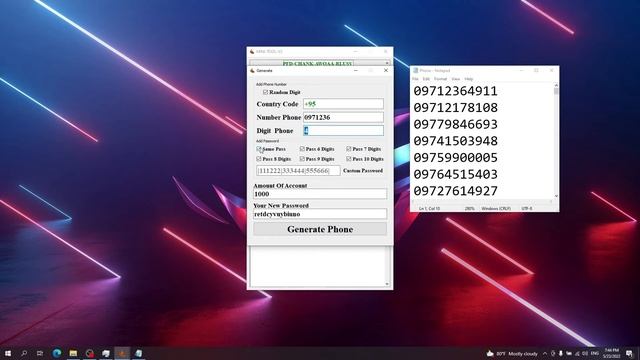Image resolution: width=640 pixels, height=360 pixels.
Task: Open the Notepad Help menu
Action: click(469, 79)
